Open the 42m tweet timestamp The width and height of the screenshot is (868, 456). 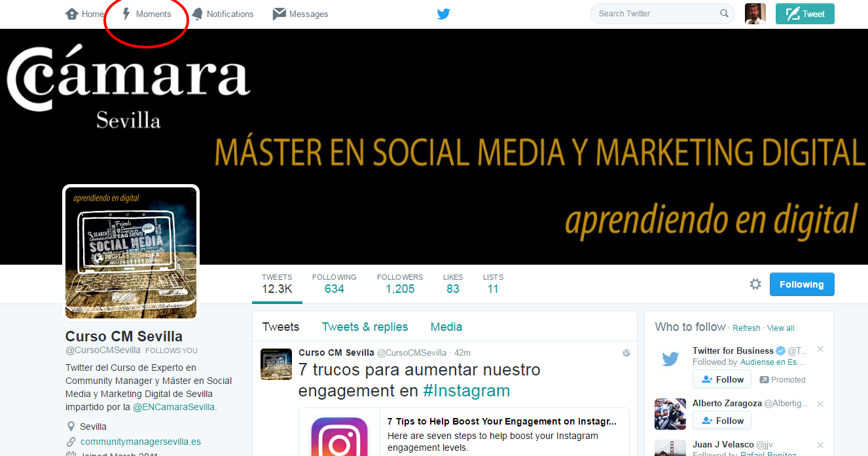coord(463,352)
